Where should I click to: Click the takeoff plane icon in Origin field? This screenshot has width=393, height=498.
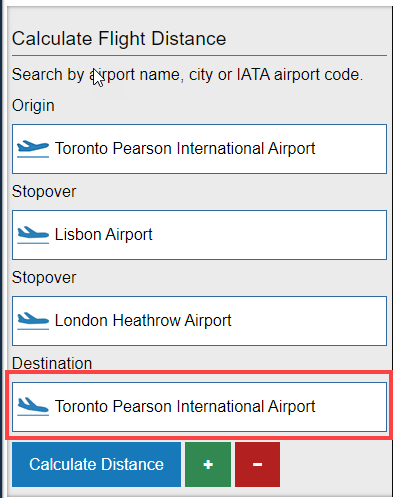coord(33,149)
